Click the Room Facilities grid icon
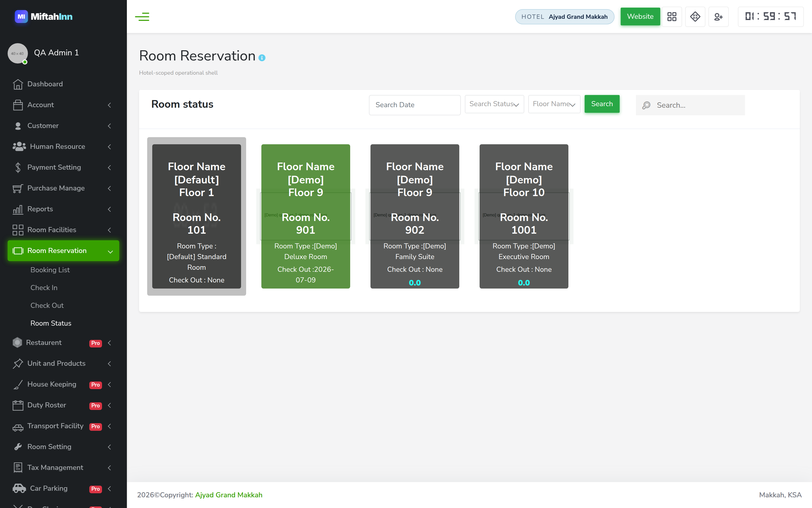Image resolution: width=812 pixels, height=508 pixels. (x=18, y=230)
